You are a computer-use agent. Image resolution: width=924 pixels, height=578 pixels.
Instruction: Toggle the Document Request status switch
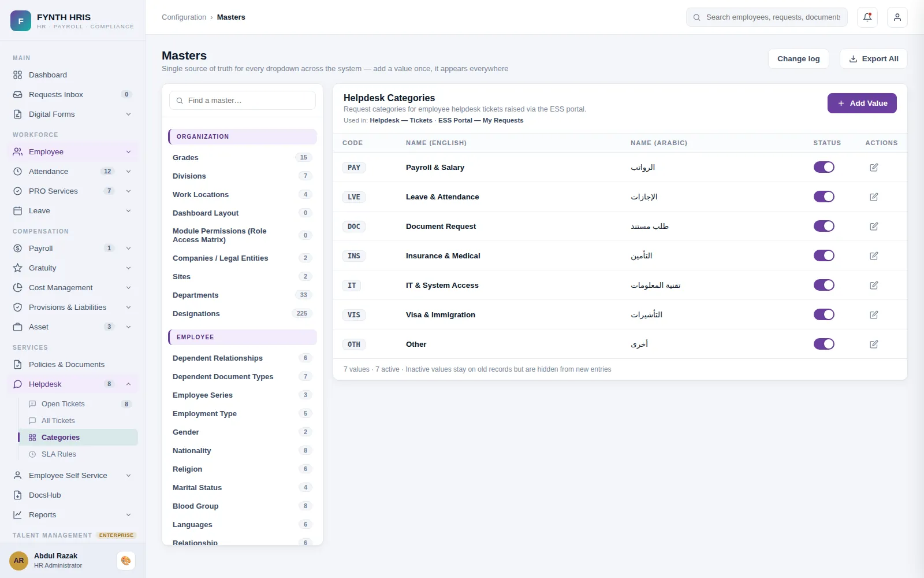point(824,226)
